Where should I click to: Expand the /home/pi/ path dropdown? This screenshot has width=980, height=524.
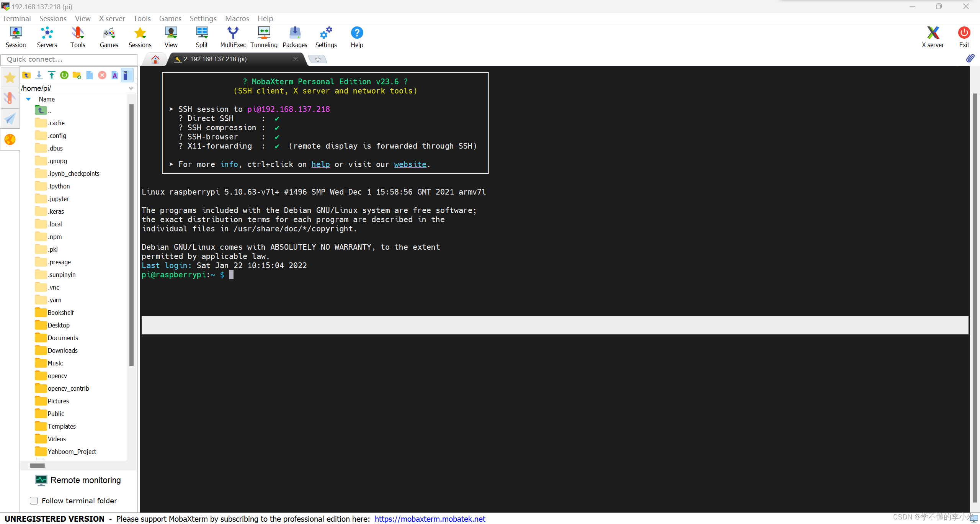pos(131,88)
